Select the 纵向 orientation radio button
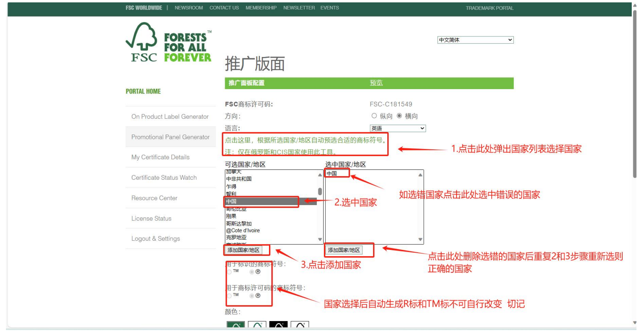The width and height of the screenshot is (644, 333). 374,116
